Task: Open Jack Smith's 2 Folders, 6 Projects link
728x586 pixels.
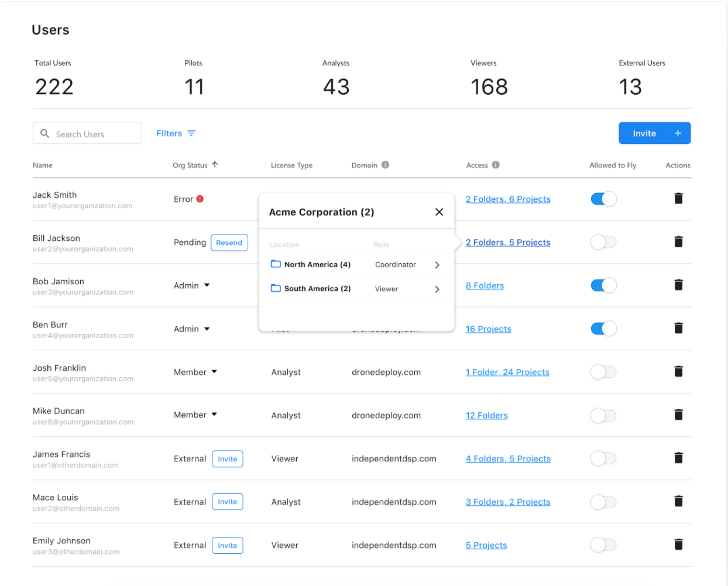Action: (x=508, y=199)
